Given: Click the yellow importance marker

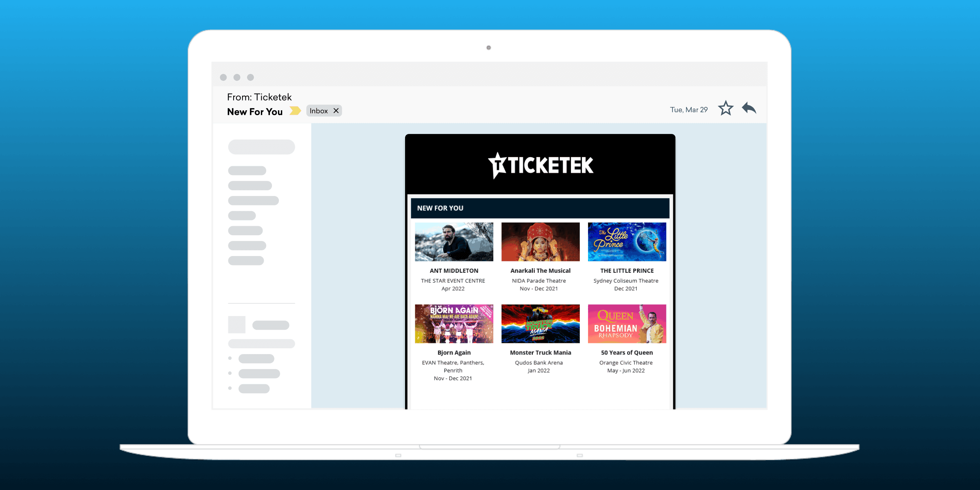Looking at the screenshot, I should coord(295,111).
